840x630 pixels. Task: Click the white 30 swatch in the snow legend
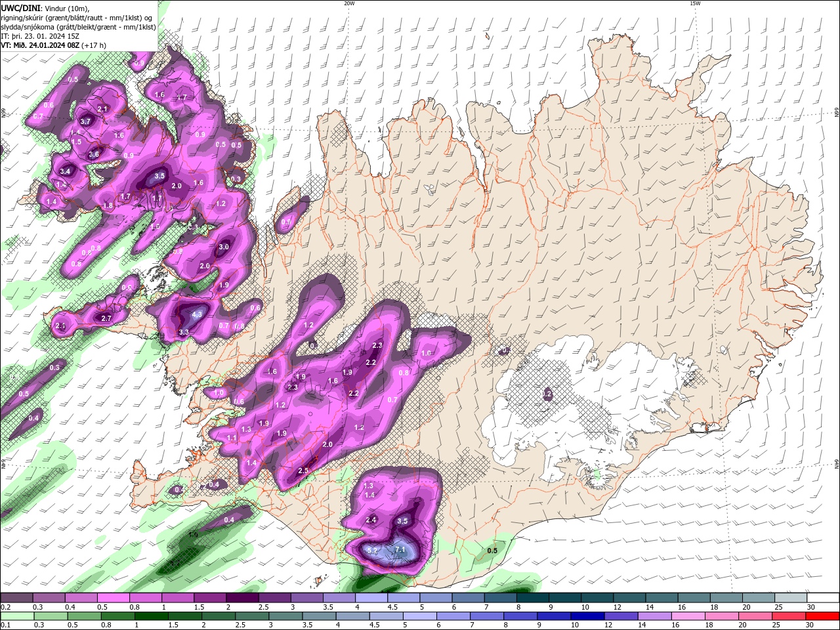(822, 598)
